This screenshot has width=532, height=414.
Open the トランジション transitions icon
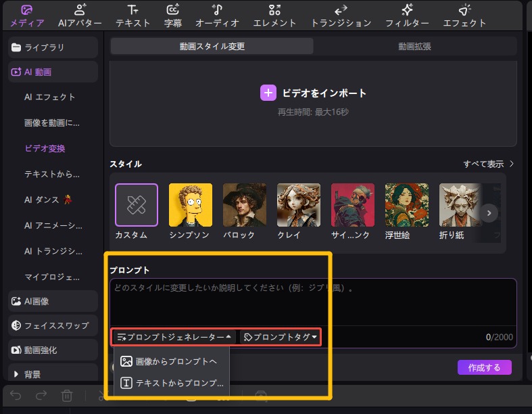pos(341,10)
